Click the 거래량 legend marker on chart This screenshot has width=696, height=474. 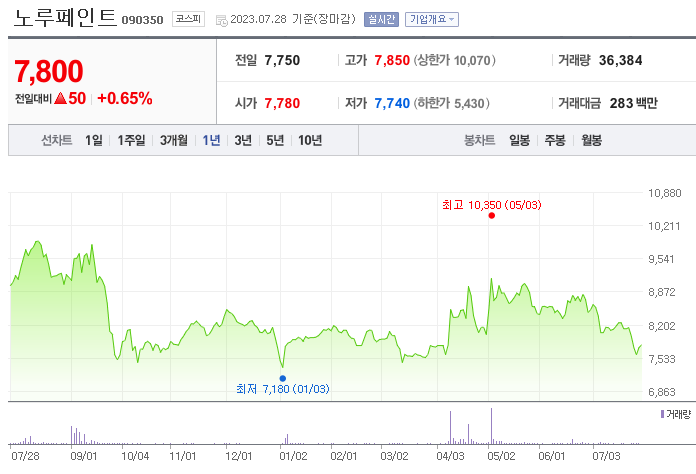pyautogui.click(x=662, y=414)
